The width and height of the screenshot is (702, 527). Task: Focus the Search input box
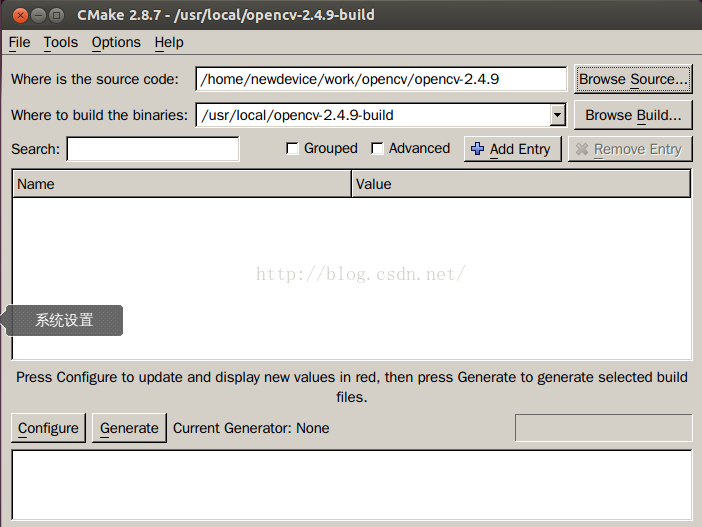click(x=153, y=149)
